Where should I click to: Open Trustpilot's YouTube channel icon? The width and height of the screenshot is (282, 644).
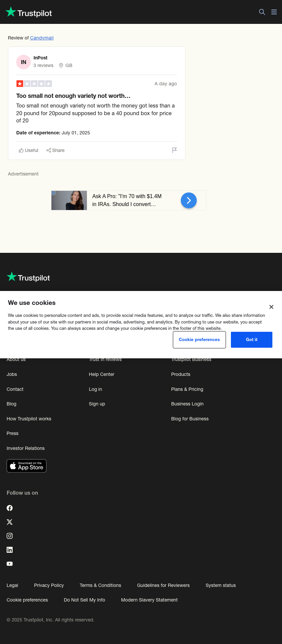[x=10, y=564]
